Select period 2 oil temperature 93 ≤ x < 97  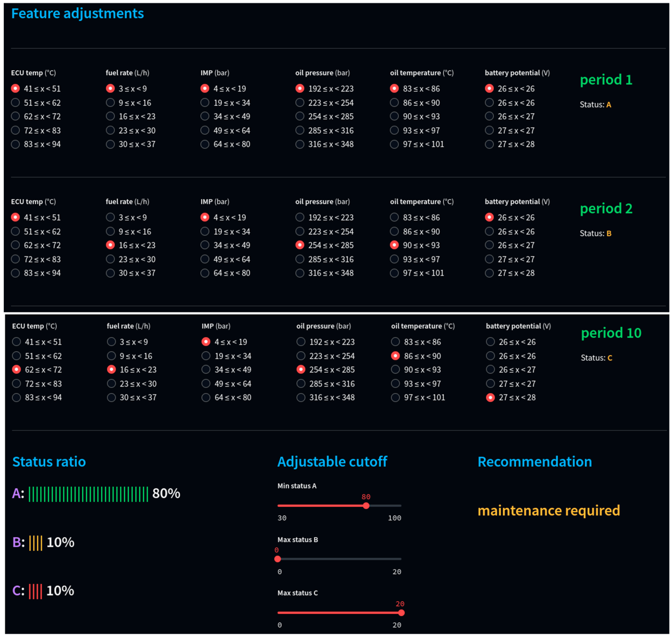395,259
